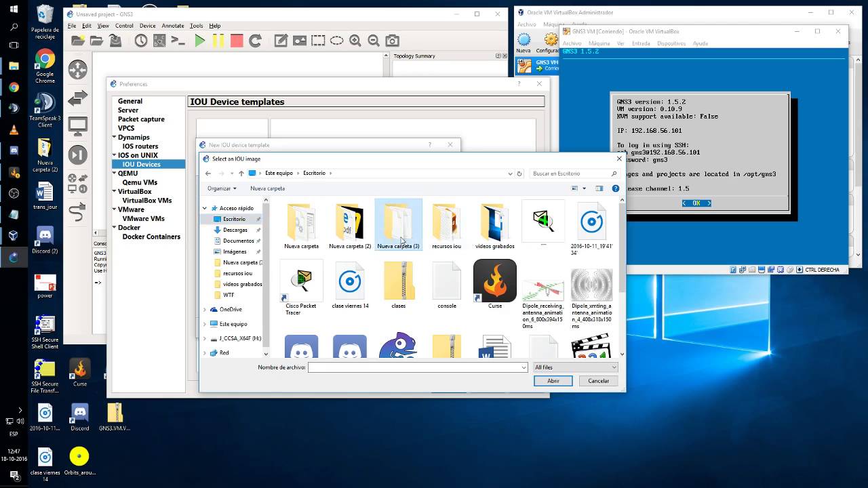The image size is (868, 488).
Task: Browse end devices monitor icon in GNS3
Action: click(78, 126)
